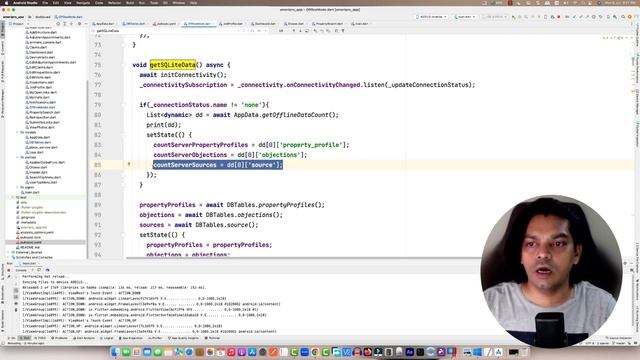Open the Build menu
Screen dimensions: 640x360
point(130,3)
